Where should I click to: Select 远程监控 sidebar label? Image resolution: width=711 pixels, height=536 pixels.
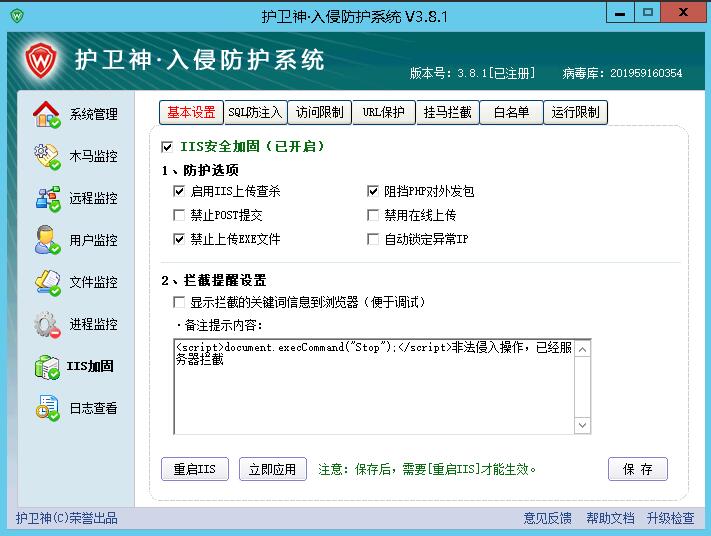tap(93, 198)
